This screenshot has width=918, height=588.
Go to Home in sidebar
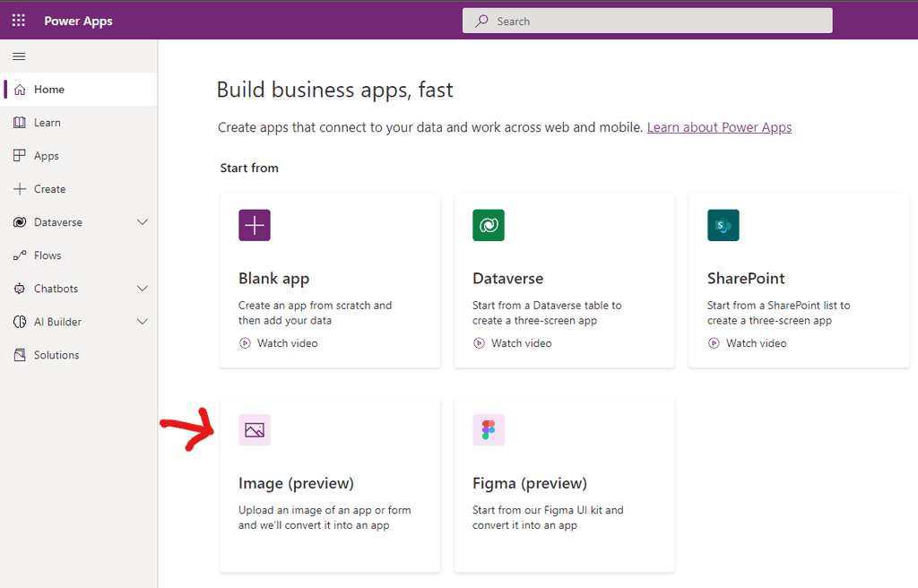tap(80, 90)
